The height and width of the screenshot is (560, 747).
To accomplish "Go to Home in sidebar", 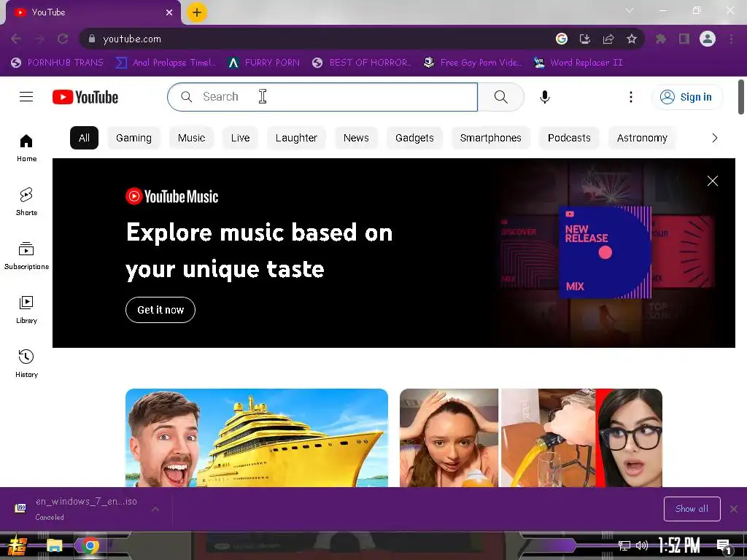I will pyautogui.click(x=26, y=147).
